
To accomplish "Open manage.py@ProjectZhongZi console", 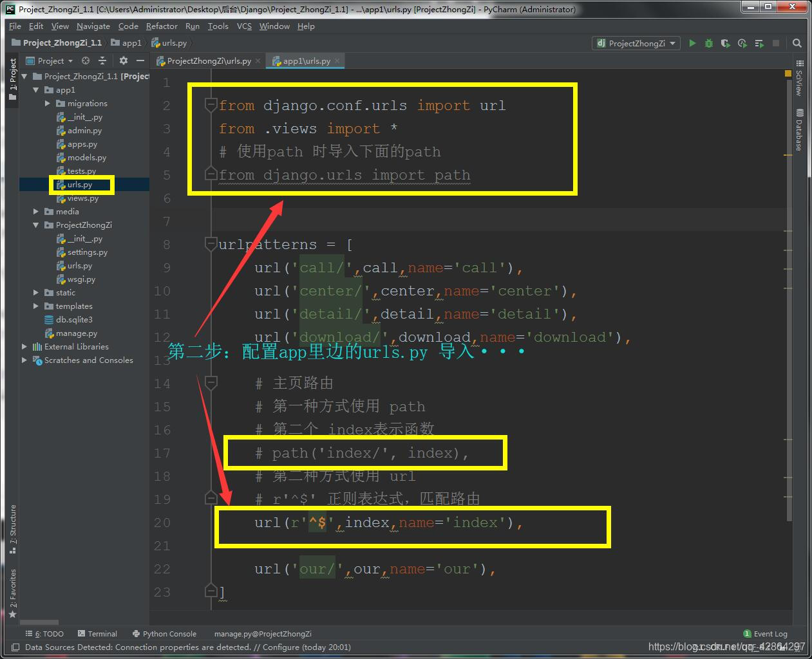I will [263, 634].
